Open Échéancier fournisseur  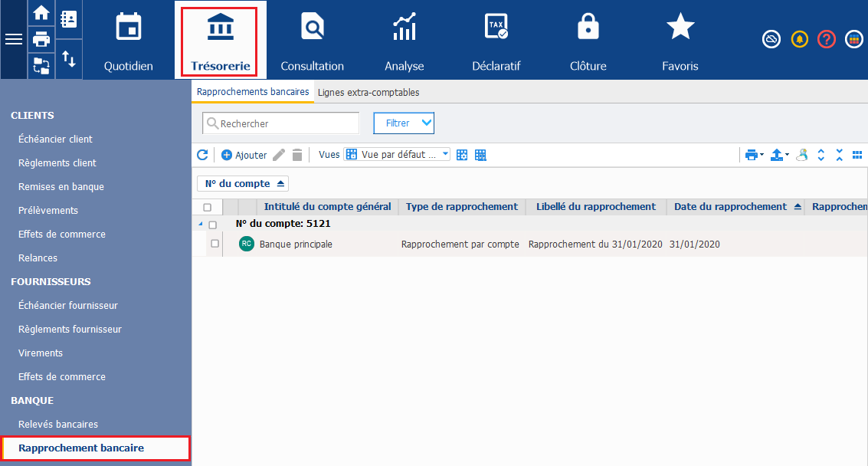tap(67, 305)
